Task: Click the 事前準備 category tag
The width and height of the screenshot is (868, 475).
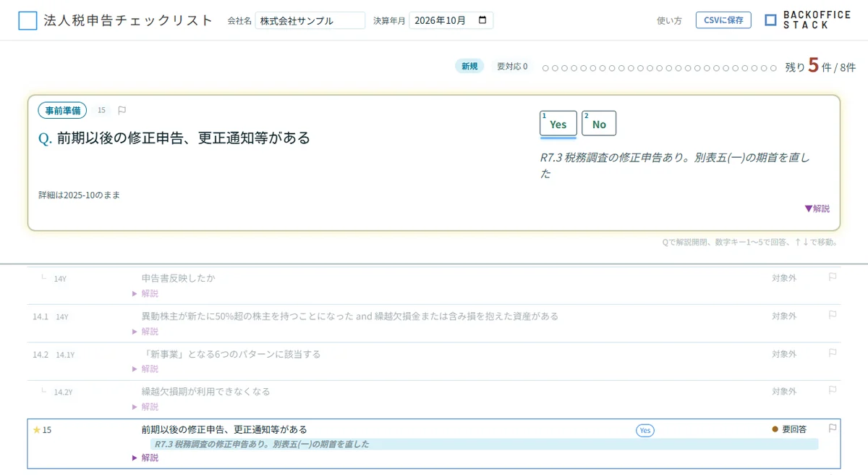Action: coord(62,110)
